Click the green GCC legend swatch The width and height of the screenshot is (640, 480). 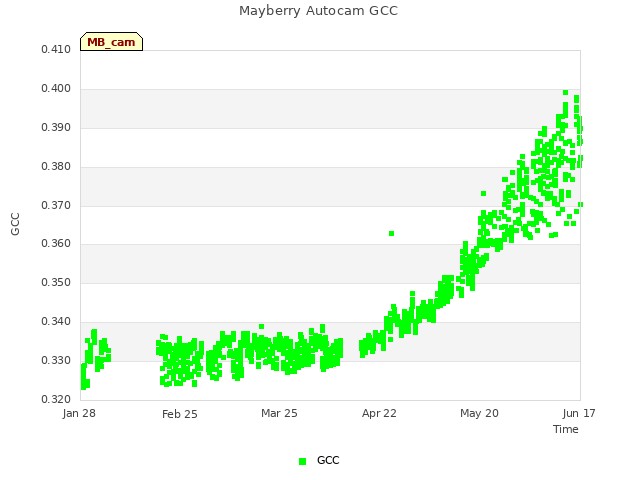click(x=302, y=461)
